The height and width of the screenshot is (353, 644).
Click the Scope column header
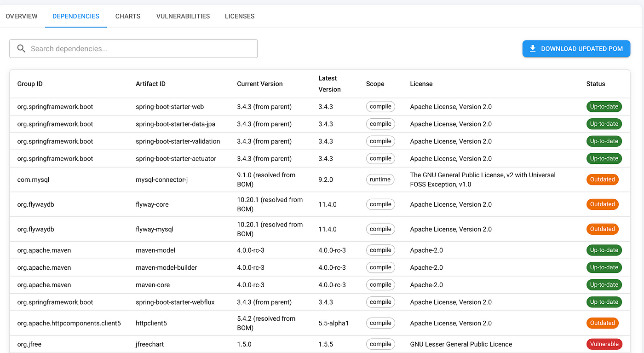[x=375, y=84]
